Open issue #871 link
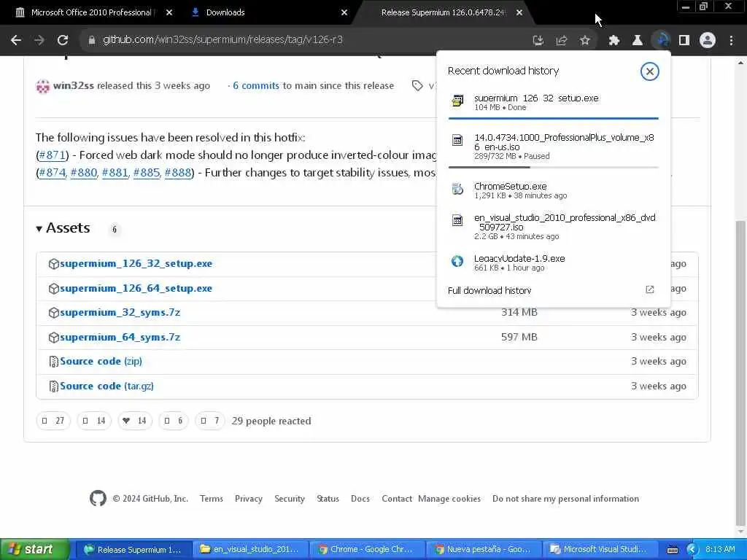747x560 pixels. tap(52, 155)
